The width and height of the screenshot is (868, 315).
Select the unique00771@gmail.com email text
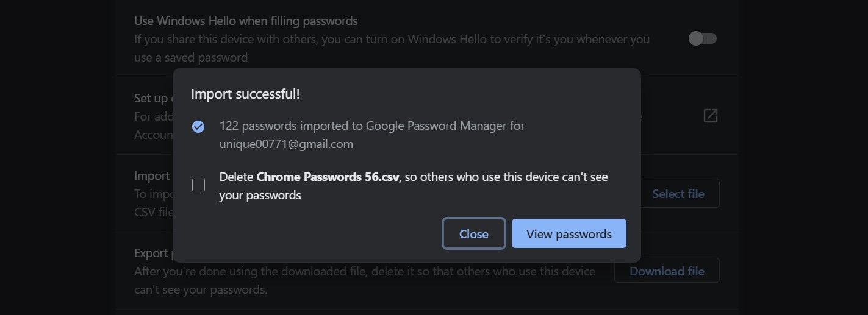coord(286,144)
